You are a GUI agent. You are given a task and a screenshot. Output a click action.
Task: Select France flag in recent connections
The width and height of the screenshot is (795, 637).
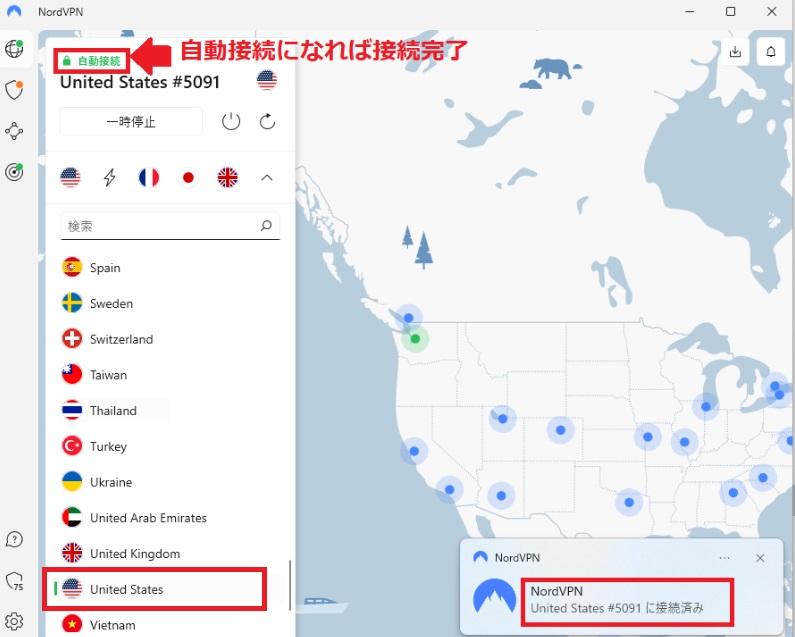pos(149,178)
